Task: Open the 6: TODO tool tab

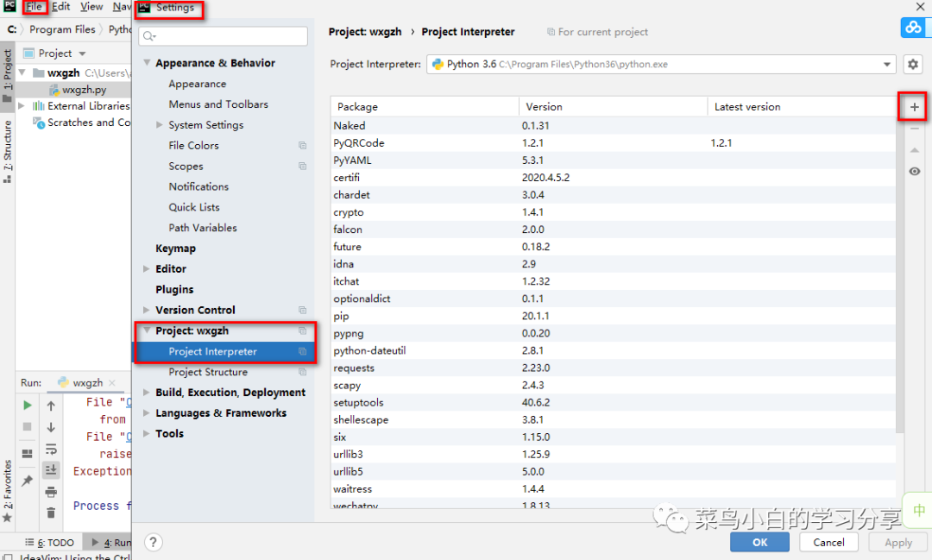Action: [x=50, y=542]
